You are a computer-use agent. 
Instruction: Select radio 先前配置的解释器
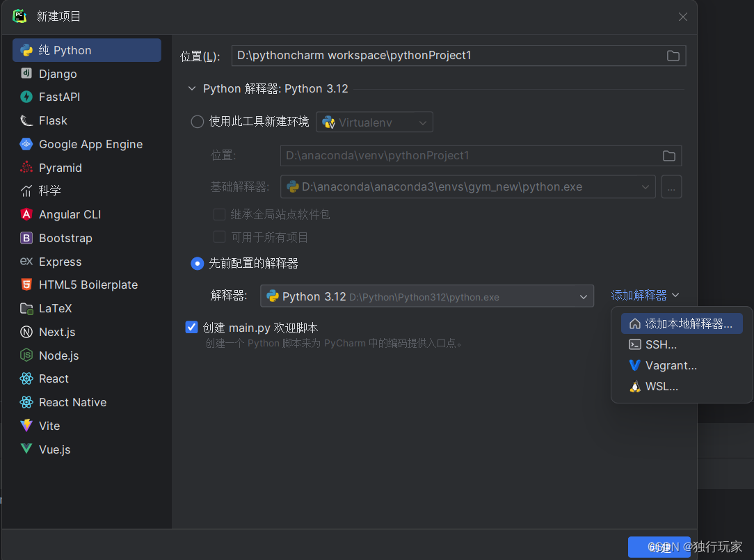[x=197, y=264]
